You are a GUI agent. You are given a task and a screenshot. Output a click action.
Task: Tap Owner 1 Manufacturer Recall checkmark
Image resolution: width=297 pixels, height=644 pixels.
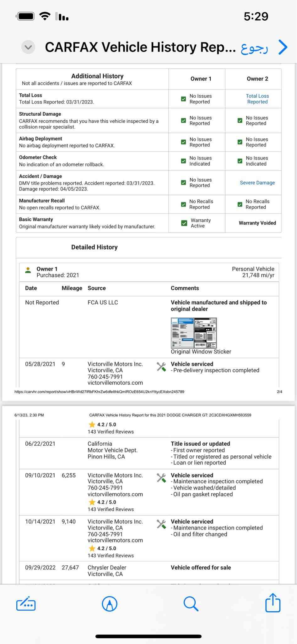[x=184, y=204]
